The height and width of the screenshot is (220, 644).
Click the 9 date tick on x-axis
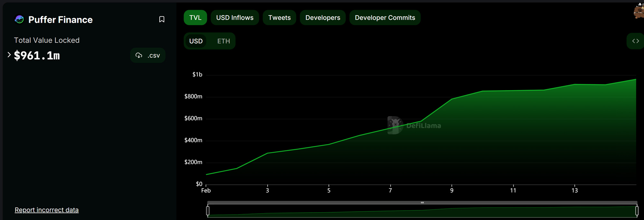452,190
